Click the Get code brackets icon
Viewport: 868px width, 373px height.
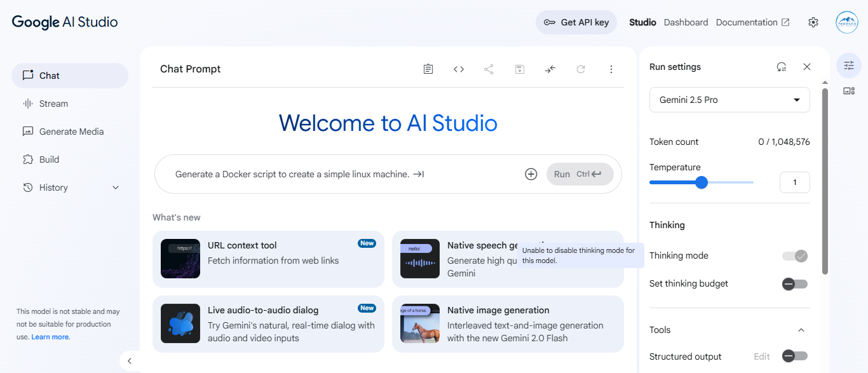459,69
